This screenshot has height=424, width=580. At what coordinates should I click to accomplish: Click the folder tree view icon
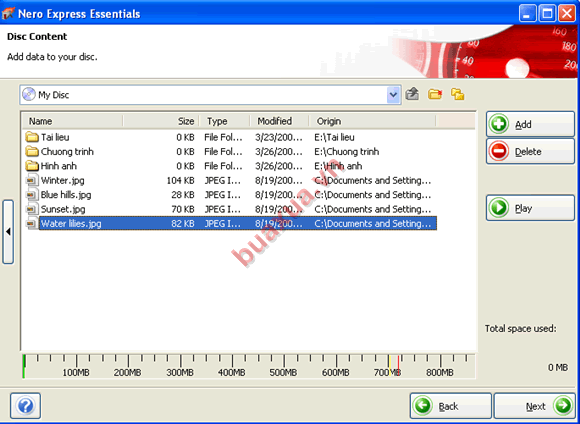(x=458, y=94)
